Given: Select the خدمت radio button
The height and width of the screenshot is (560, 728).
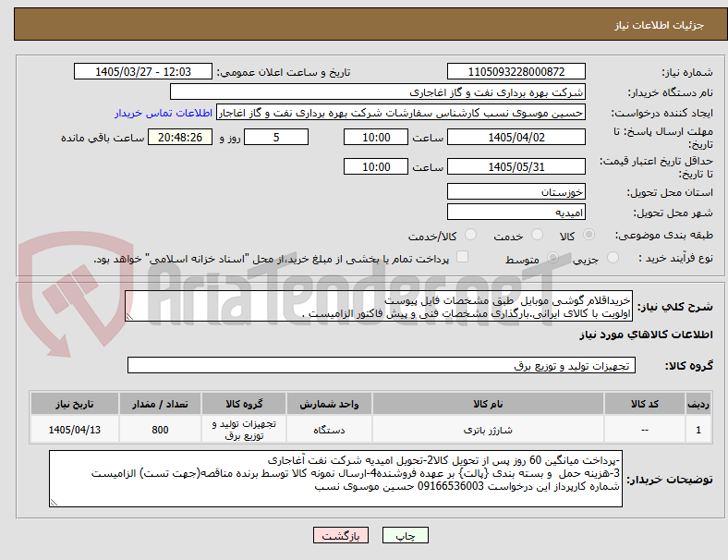Looking at the screenshot, I should coord(537,235).
